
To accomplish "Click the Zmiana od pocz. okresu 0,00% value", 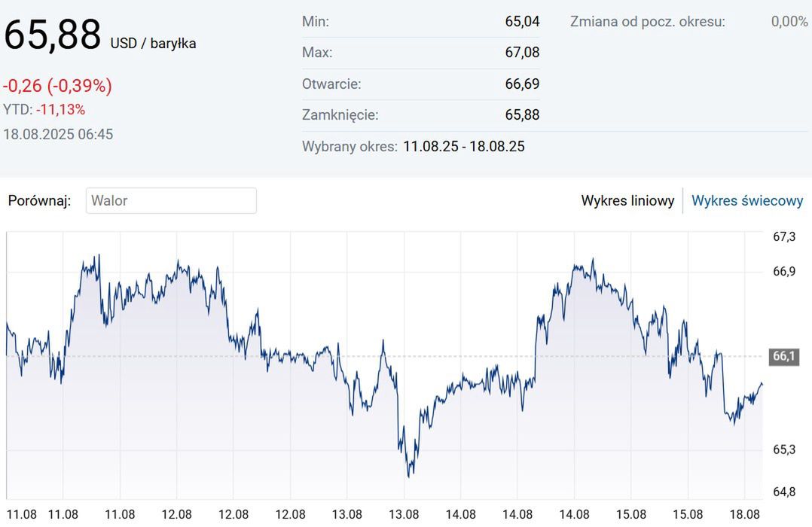I will pyautogui.click(x=789, y=22).
